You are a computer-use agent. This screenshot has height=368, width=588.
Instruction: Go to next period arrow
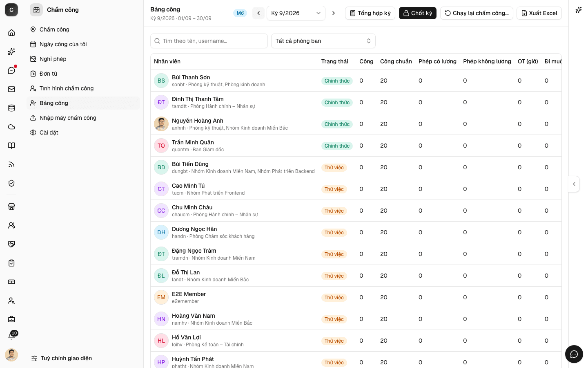click(x=334, y=13)
